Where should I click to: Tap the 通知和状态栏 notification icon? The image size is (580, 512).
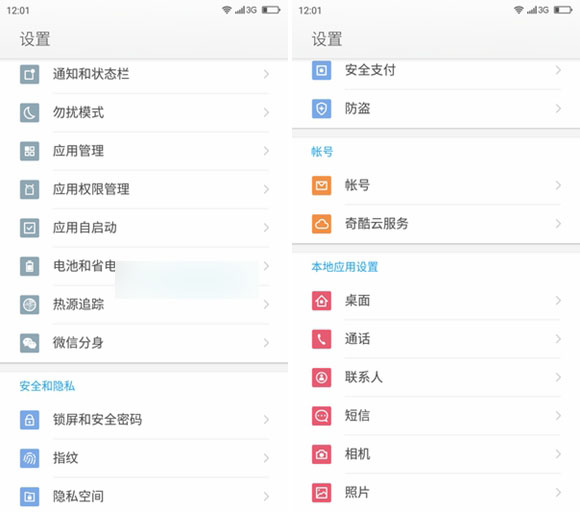30,74
